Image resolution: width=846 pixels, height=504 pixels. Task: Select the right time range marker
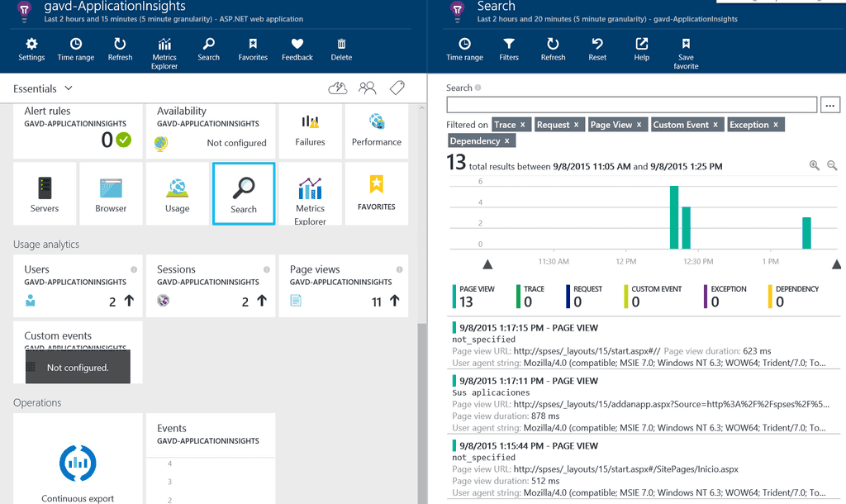(836, 264)
